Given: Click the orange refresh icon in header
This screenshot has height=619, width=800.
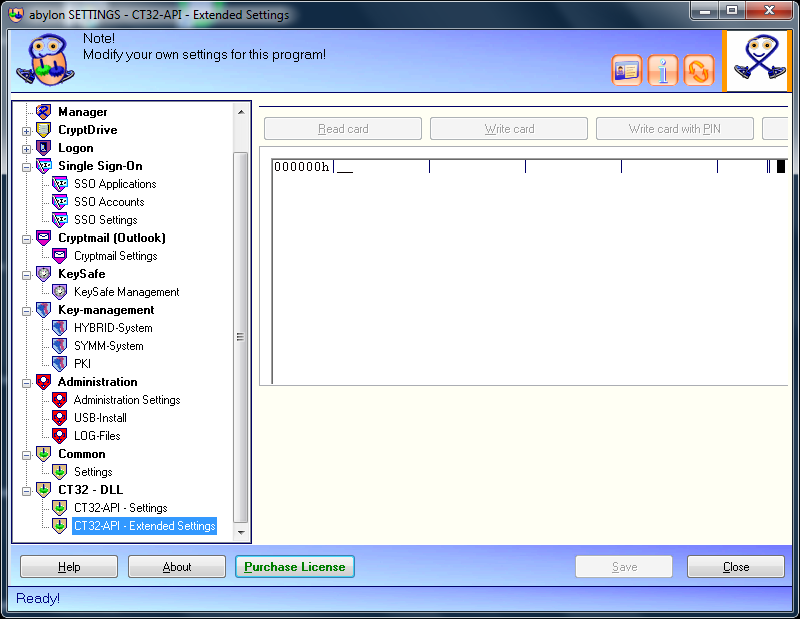Looking at the screenshot, I should (x=698, y=70).
